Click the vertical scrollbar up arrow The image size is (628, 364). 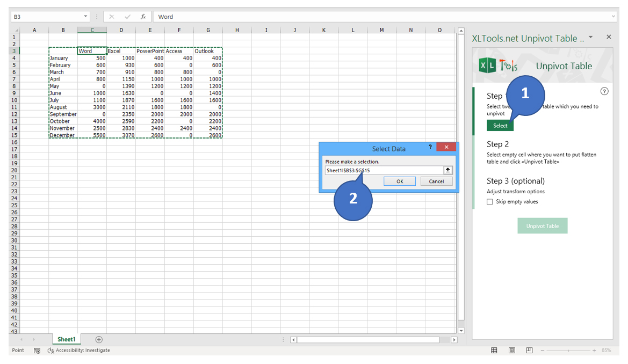click(461, 31)
